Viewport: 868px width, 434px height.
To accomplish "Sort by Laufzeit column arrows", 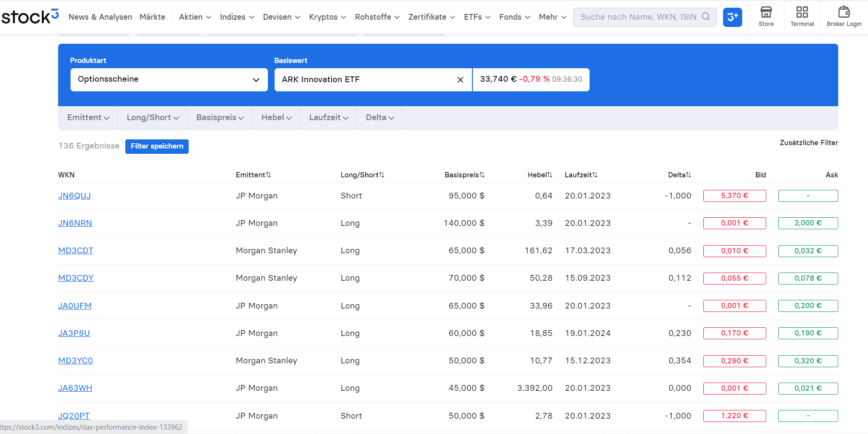I will (595, 175).
